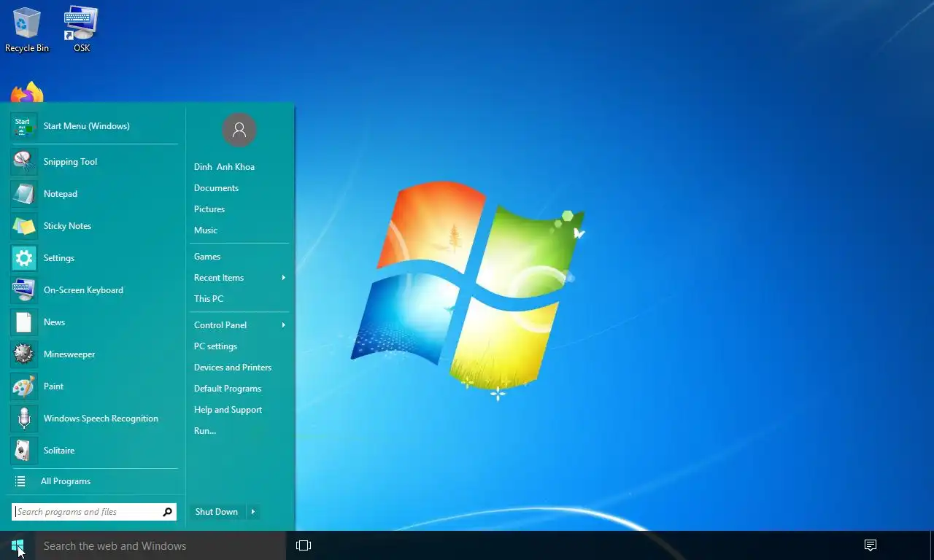Click the All Programs list icon
The image size is (934, 560).
(x=20, y=481)
